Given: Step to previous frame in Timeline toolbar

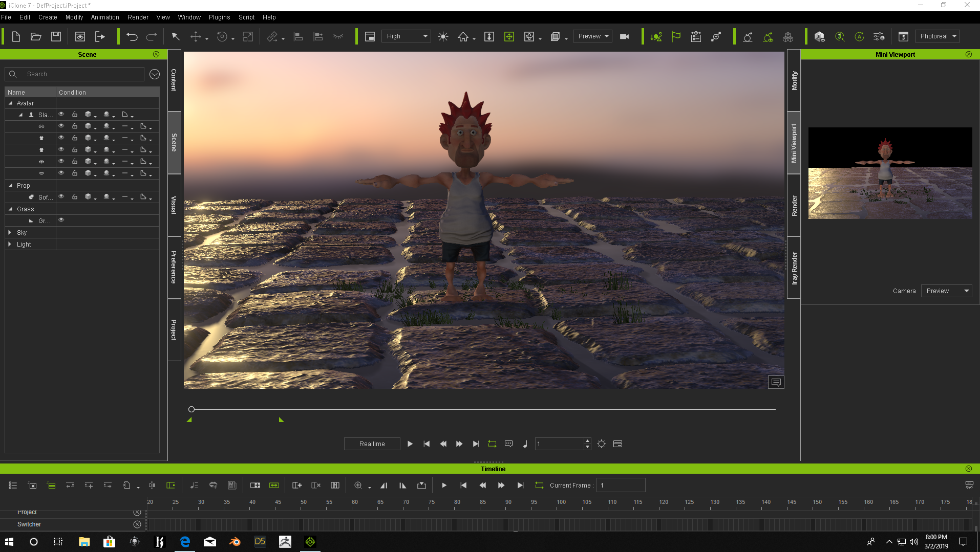Looking at the screenshot, I should [482, 485].
